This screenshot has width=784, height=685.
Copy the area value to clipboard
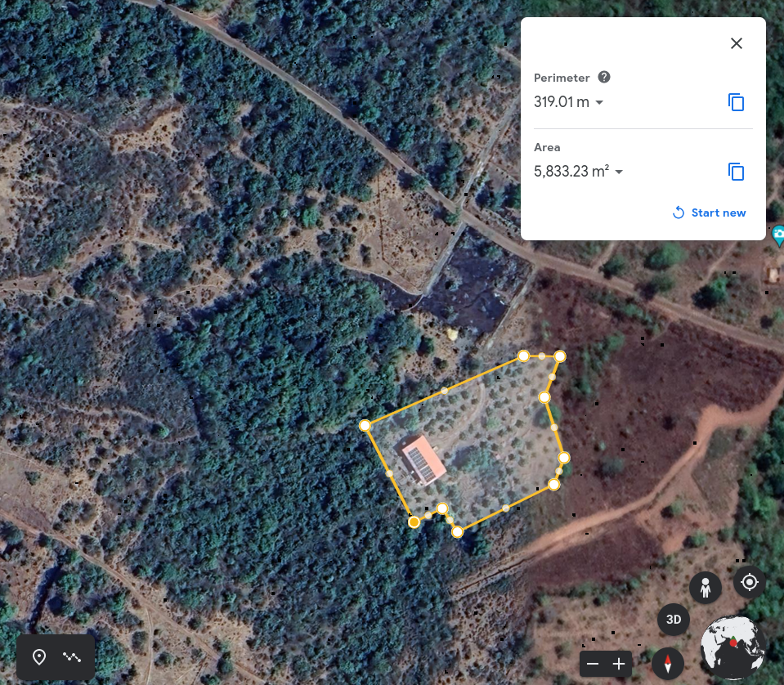[736, 172]
